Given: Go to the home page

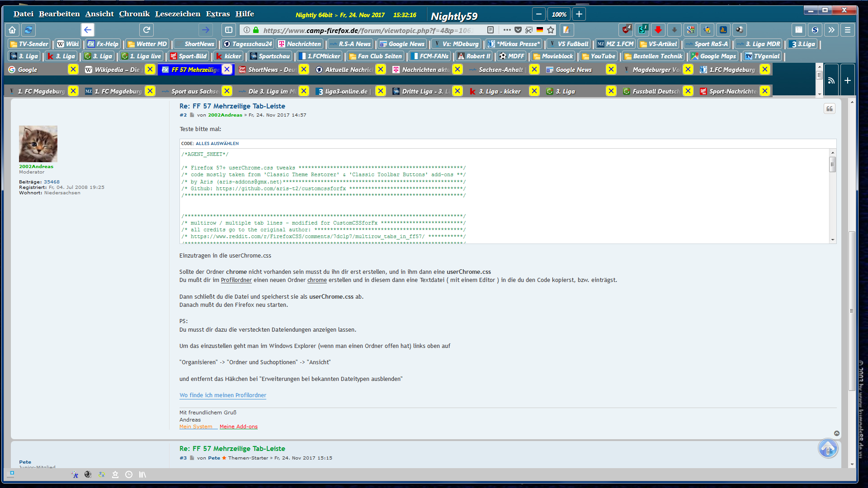Looking at the screenshot, I should 12,30.
